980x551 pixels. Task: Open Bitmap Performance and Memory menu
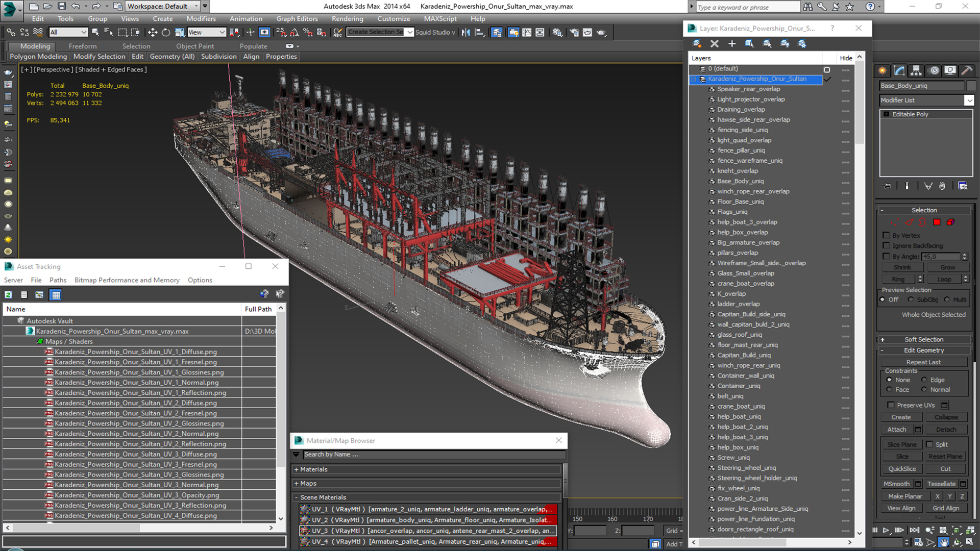[x=127, y=280]
